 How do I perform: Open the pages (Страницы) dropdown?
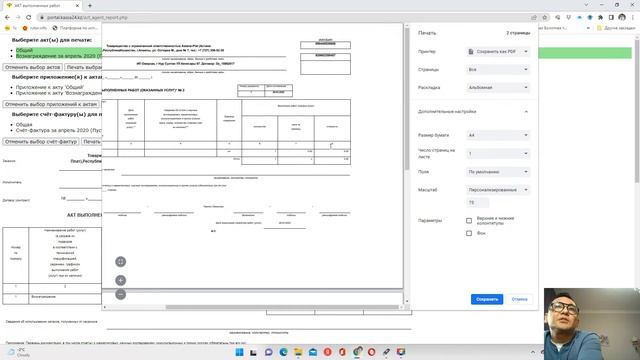click(x=498, y=69)
